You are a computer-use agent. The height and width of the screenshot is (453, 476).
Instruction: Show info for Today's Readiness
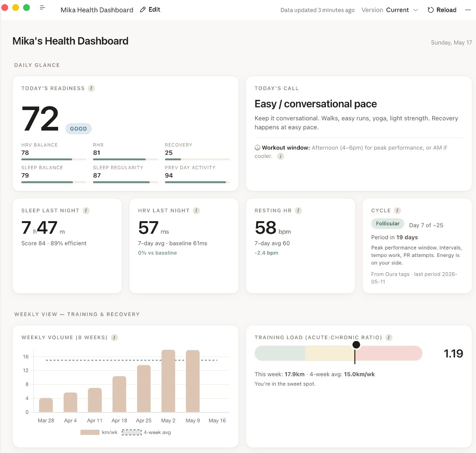[91, 88]
